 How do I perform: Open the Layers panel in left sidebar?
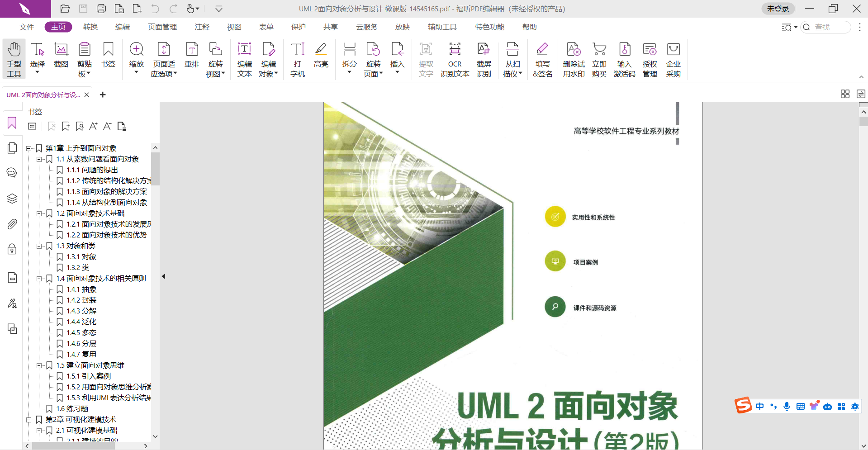point(12,199)
